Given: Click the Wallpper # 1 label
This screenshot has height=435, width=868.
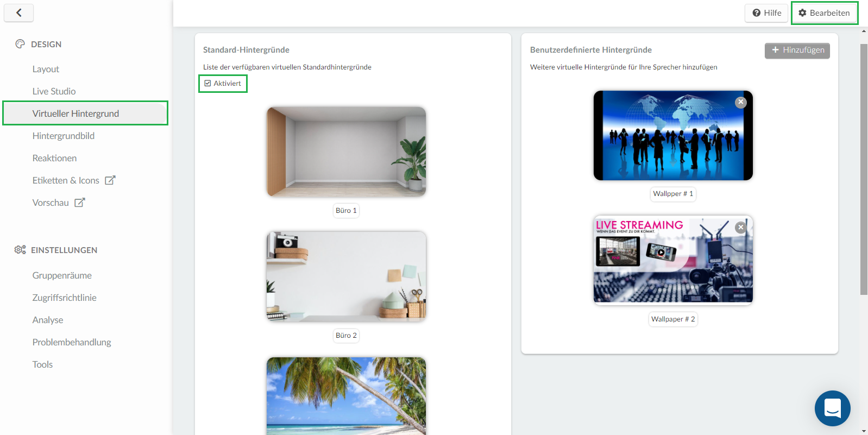Looking at the screenshot, I should point(673,194).
